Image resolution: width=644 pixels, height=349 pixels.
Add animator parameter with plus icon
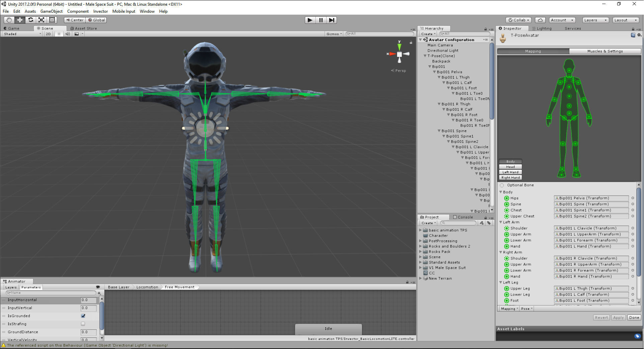tap(99, 293)
